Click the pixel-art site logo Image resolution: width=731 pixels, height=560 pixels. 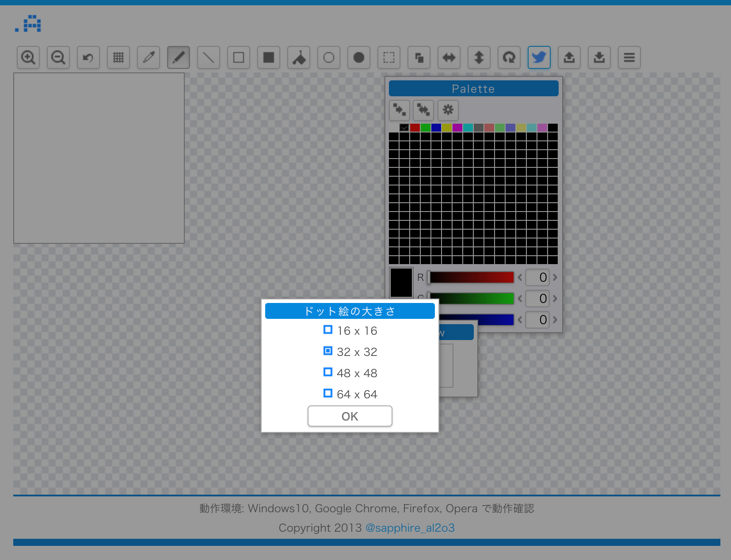coord(28,24)
